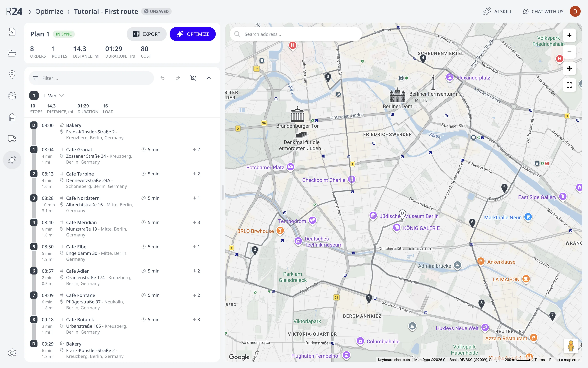
Task: Click map marker 7 in Reuterkiez
Action: pyautogui.click(x=552, y=316)
